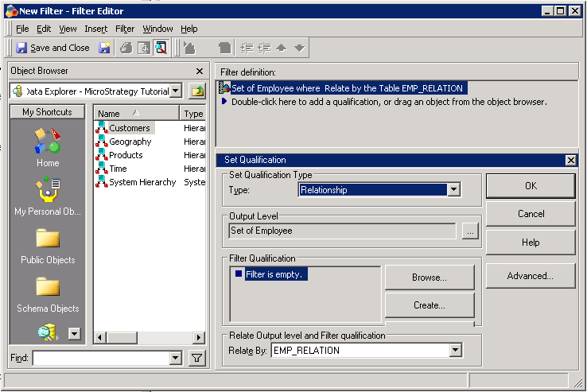Open the Filter menu
This screenshot has width=587, height=392.
tap(125, 29)
